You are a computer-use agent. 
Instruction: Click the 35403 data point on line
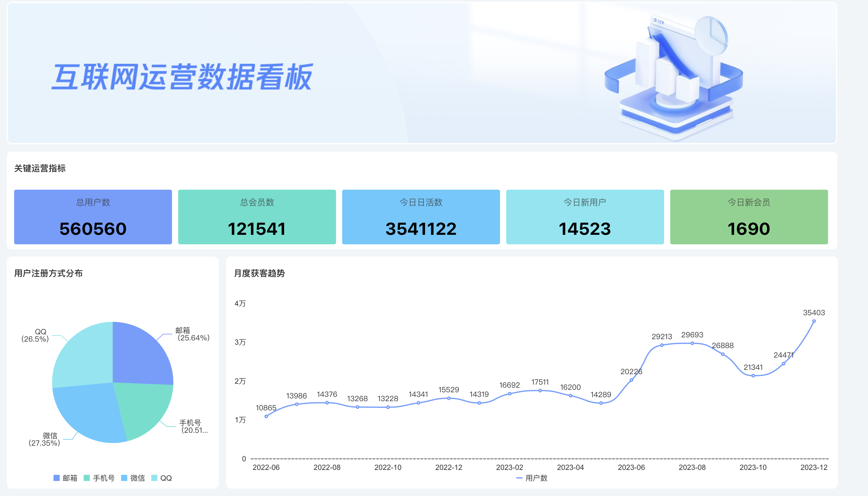click(814, 321)
